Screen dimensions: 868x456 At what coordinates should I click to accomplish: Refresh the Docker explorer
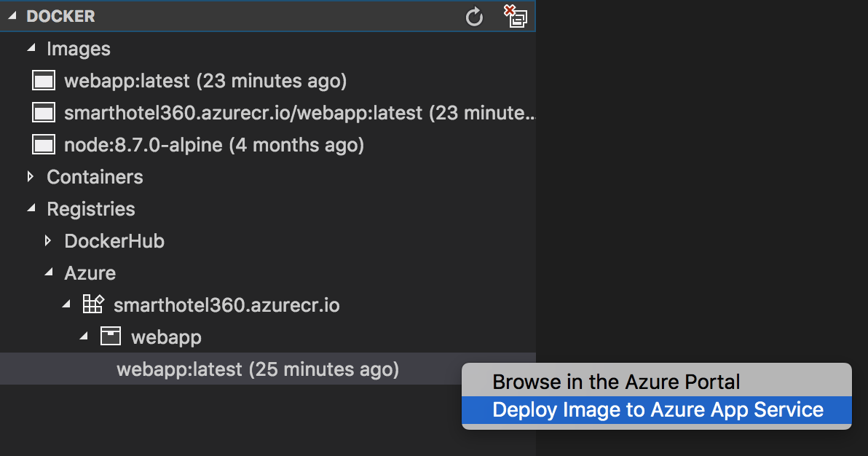coord(474,17)
